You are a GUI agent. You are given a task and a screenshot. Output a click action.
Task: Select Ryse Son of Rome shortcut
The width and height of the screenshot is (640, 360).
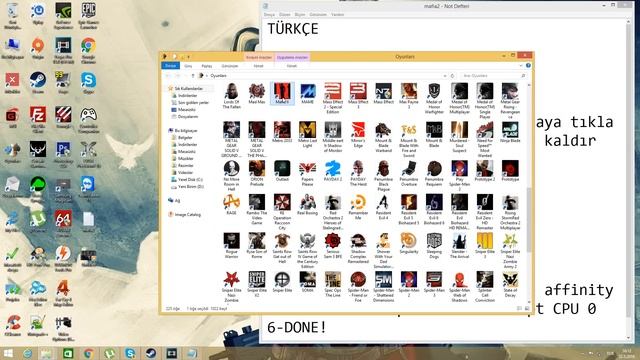(x=257, y=245)
